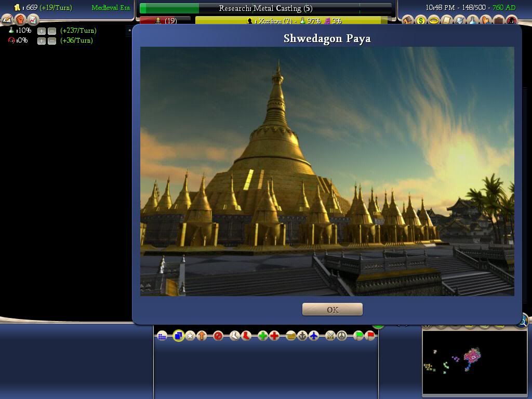The height and width of the screenshot is (399, 532).
Task: Click the peace symbol icon
Action: pyautogui.click(x=342, y=336)
